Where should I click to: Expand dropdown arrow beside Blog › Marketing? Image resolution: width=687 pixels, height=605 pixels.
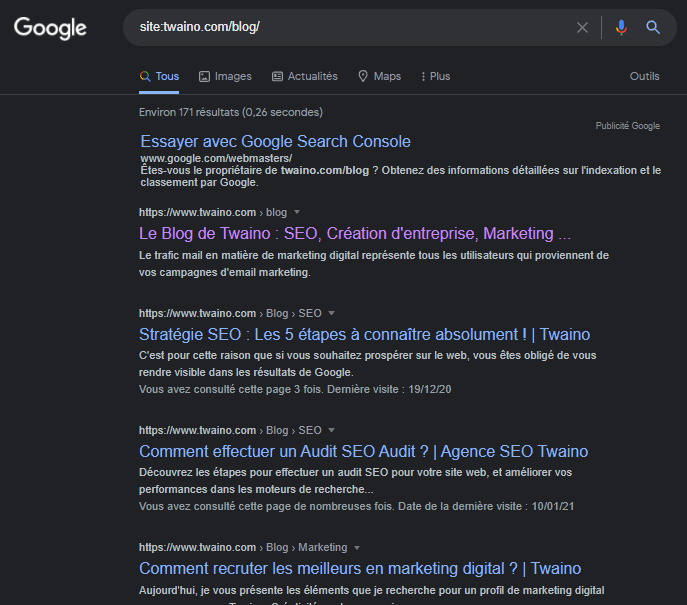pos(357,548)
